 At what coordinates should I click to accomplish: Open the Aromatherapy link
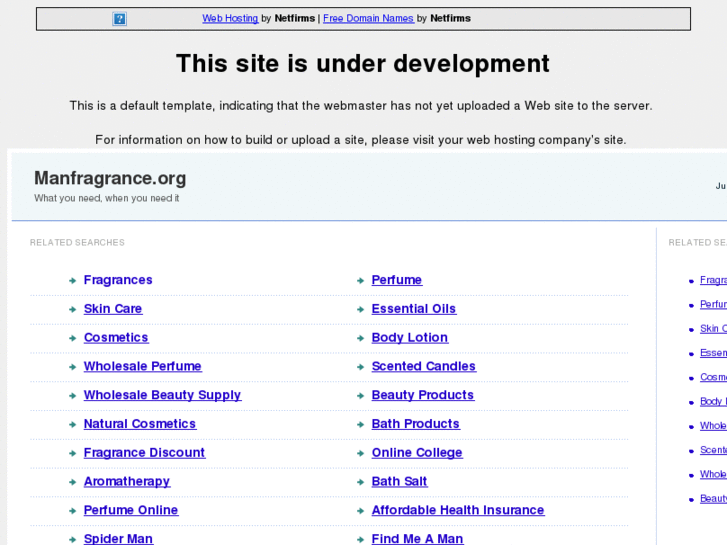click(x=127, y=481)
